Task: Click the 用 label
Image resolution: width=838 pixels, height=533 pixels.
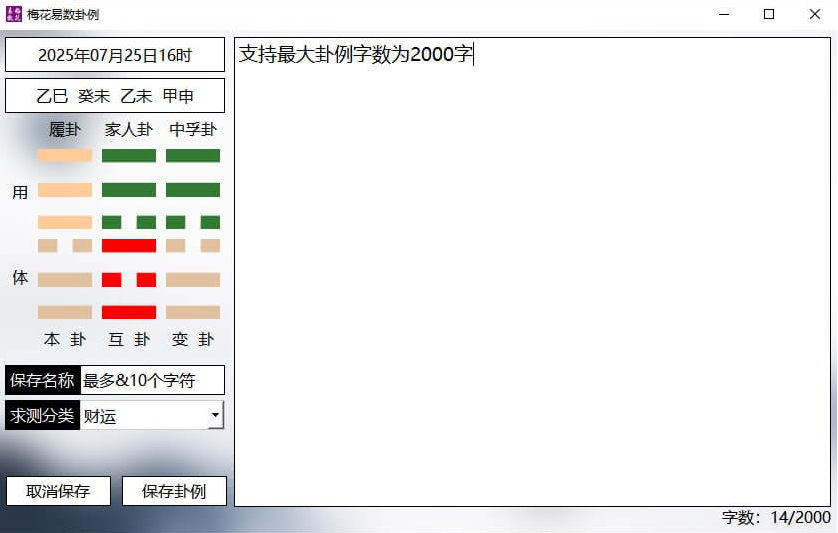Action: [x=20, y=192]
